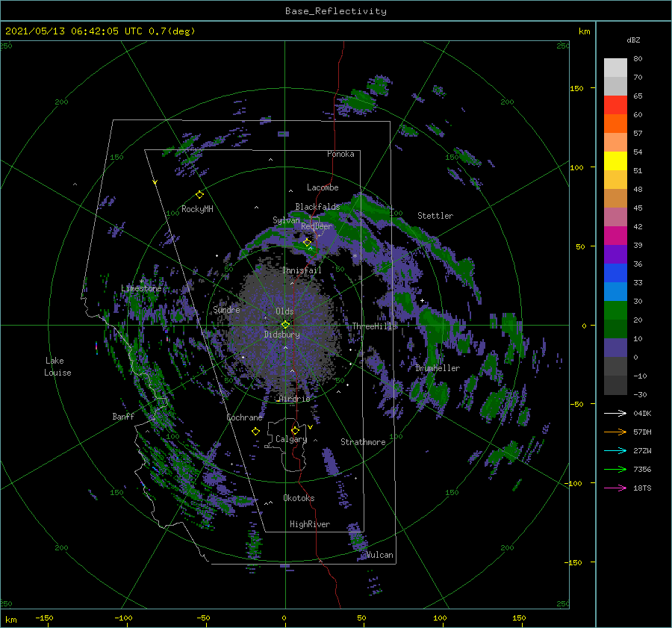Pick the bright green 20-30 dBZ swatch

point(615,311)
